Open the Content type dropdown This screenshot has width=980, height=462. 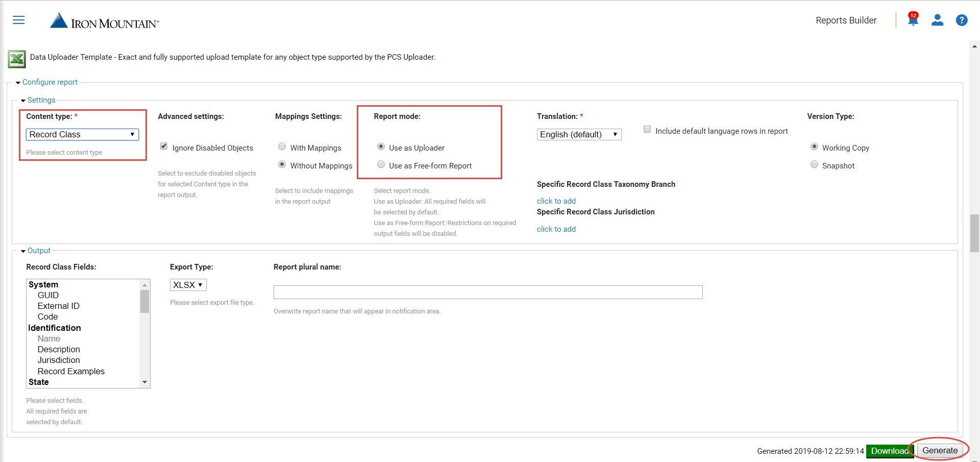click(x=82, y=134)
